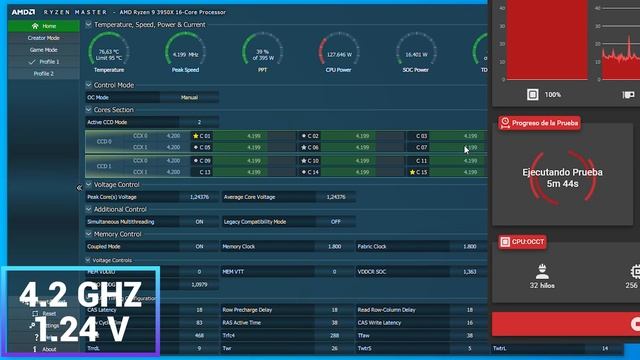Collapse the Voltage Controls subsection
640x360 pixels.
click(x=88, y=260)
